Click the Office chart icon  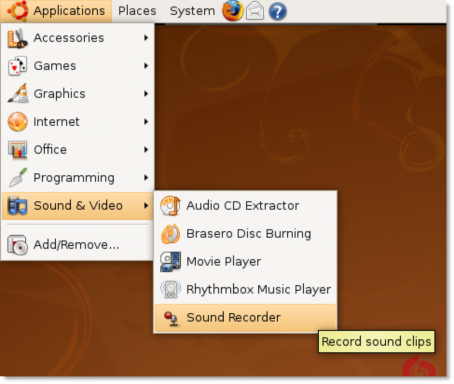[x=17, y=150]
